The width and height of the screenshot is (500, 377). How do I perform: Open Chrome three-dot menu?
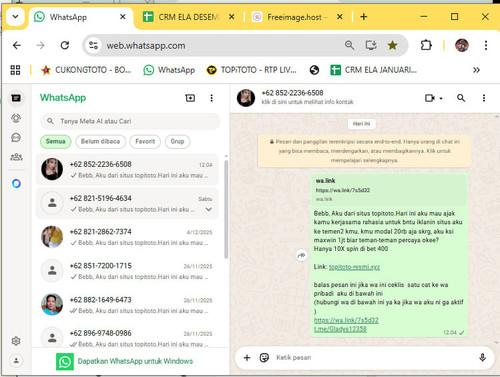tap(486, 45)
